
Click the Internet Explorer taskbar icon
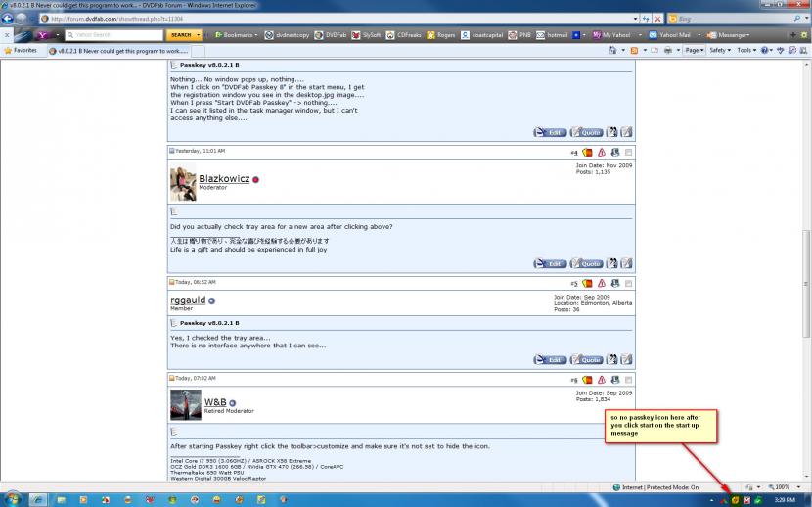(37, 500)
